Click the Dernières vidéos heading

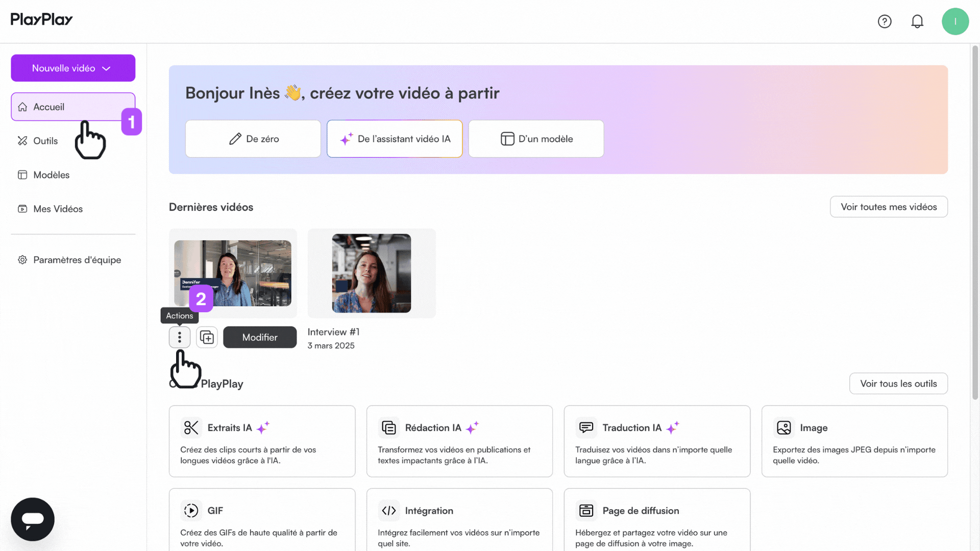211,207
